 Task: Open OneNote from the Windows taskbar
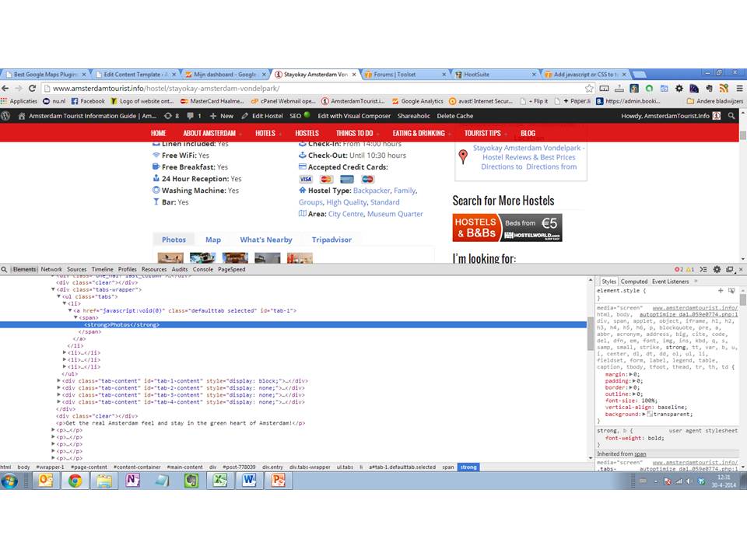[x=132, y=481]
